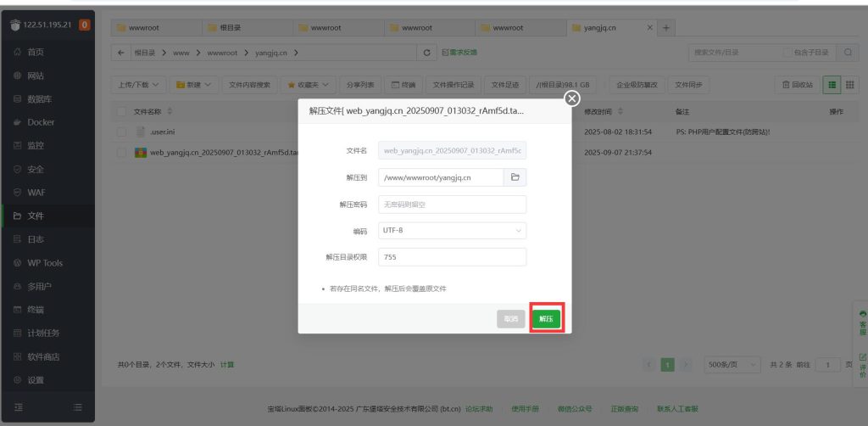Image resolution: width=868 pixels, height=426 pixels.
Task: Click the 文件操作记录 button
Action: [x=453, y=85]
